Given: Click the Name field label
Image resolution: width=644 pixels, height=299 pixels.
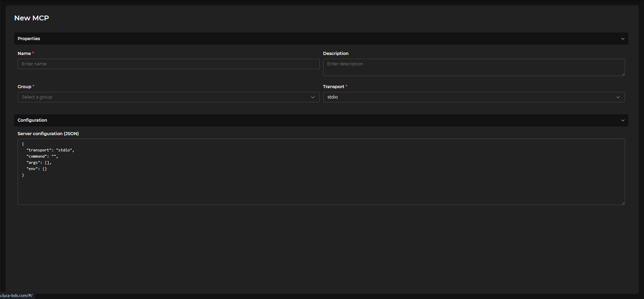Looking at the screenshot, I should [24, 54].
